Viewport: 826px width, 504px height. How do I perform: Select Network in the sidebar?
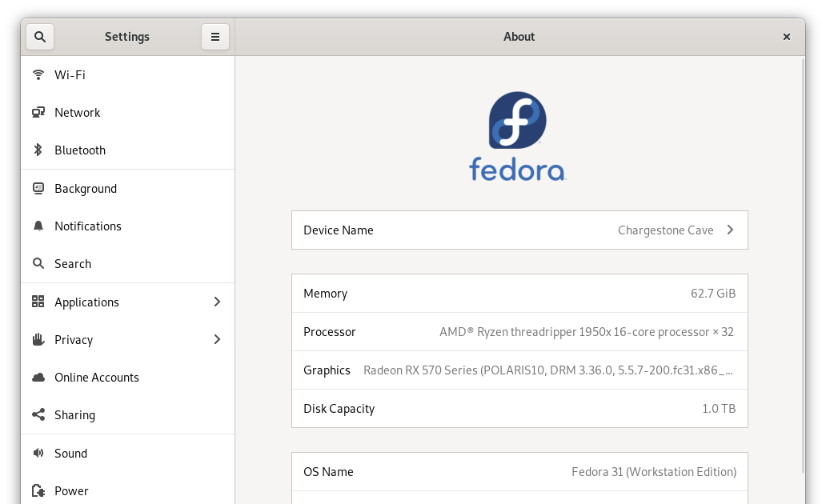127,112
